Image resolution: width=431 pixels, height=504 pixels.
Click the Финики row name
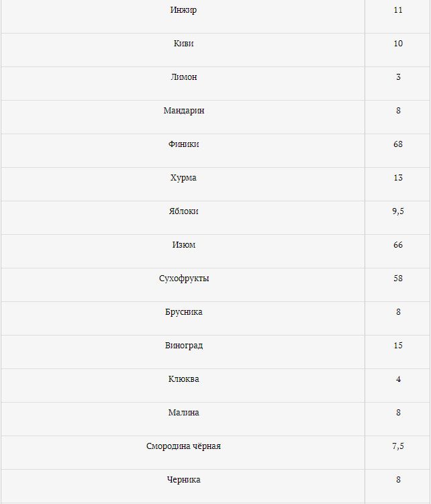click(x=183, y=144)
